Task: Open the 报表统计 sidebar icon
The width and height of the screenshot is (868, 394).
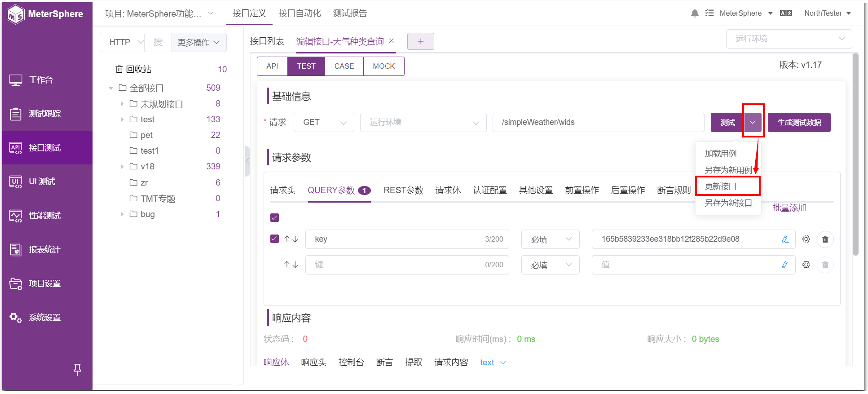Action: click(16, 249)
